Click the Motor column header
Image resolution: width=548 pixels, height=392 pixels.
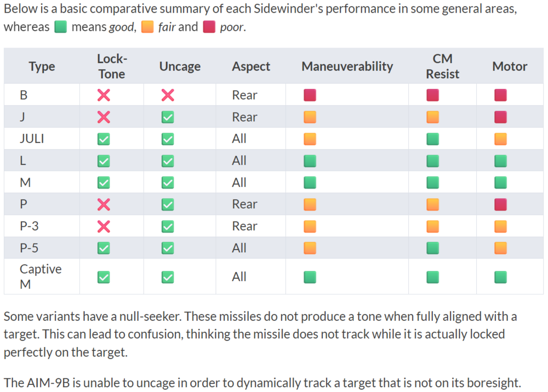[x=510, y=66]
